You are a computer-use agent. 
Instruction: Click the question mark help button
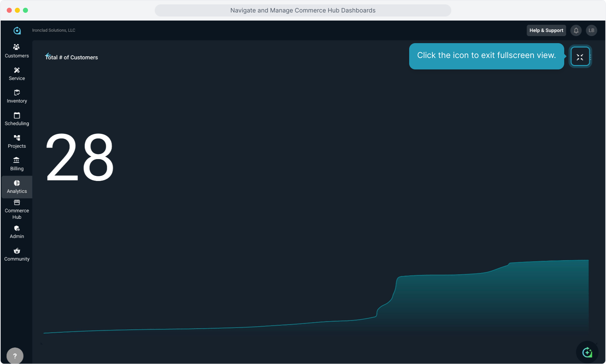pyautogui.click(x=15, y=356)
